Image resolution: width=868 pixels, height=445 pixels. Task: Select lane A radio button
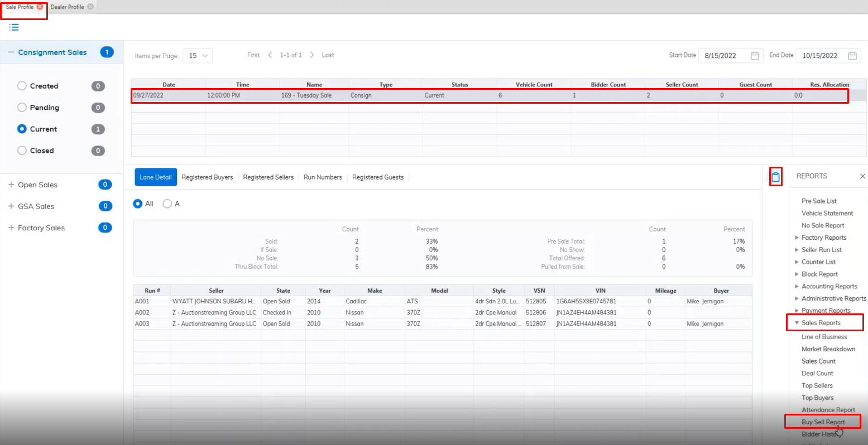tap(167, 204)
